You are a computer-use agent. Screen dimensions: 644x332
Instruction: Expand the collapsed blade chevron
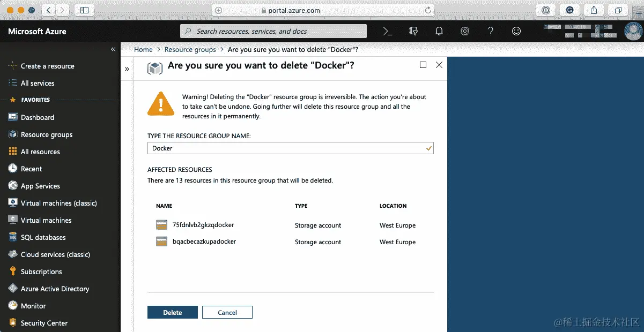click(127, 69)
